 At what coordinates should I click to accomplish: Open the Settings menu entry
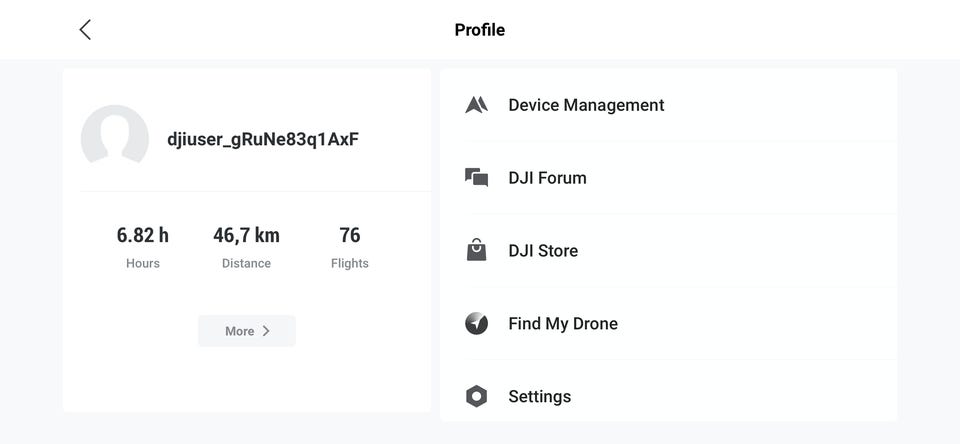coord(539,397)
